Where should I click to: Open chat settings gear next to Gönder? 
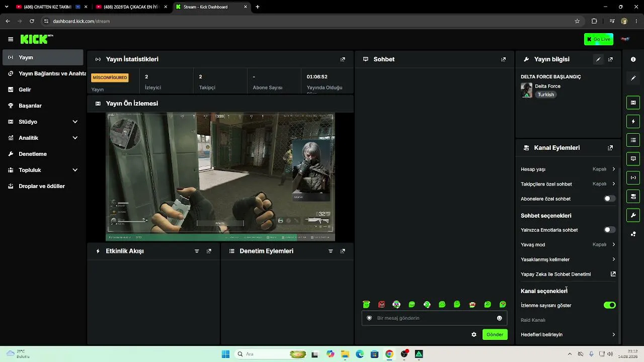pyautogui.click(x=474, y=334)
